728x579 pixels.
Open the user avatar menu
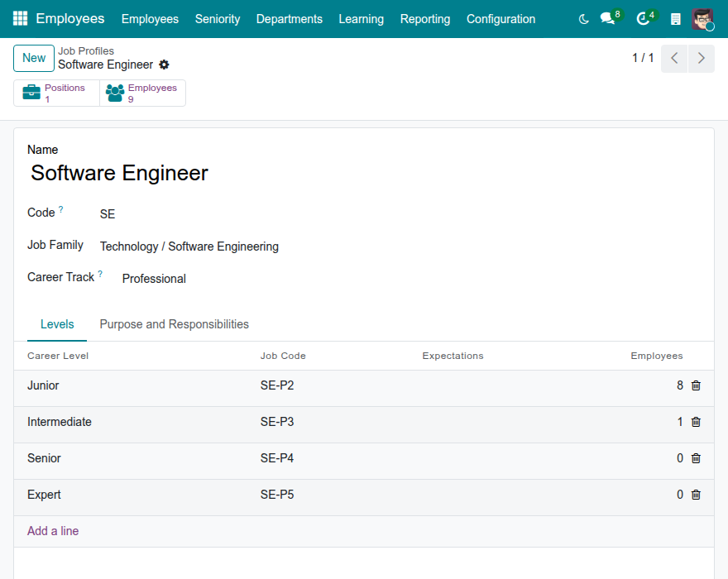coord(702,19)
